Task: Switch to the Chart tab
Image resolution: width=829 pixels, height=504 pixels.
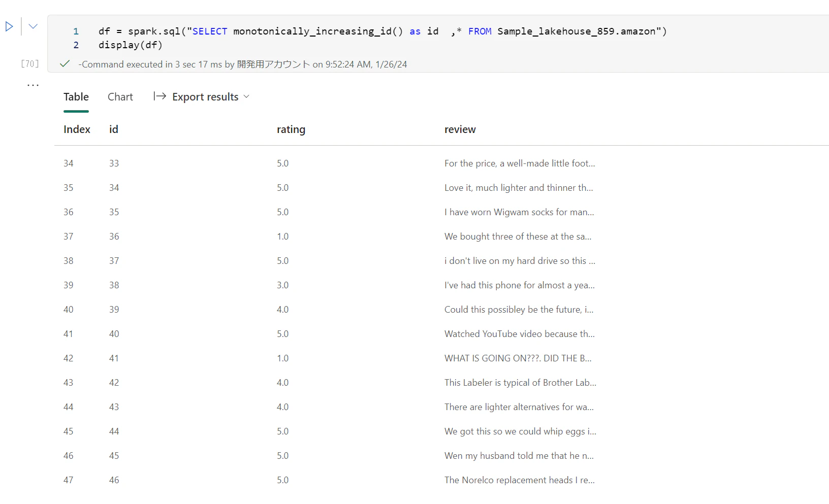Action: 120,97
